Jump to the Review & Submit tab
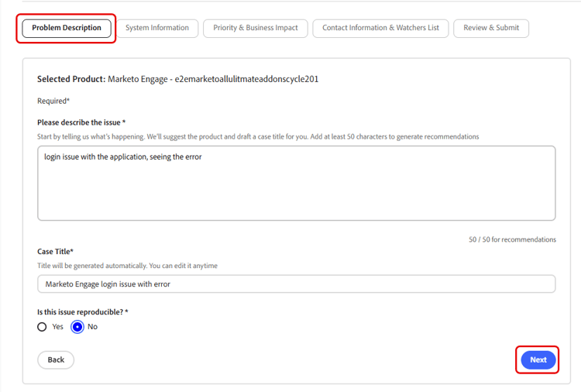Screen dimensions: 581x392 491,28
